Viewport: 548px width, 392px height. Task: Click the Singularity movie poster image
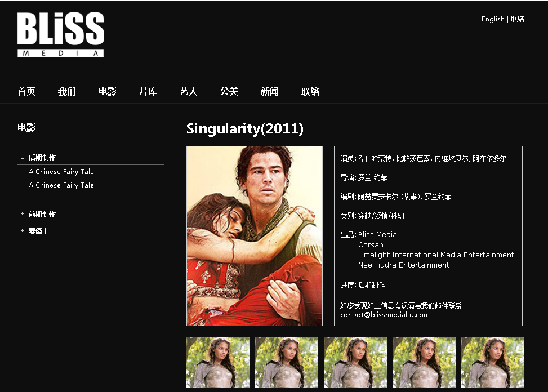coord(255,236)
